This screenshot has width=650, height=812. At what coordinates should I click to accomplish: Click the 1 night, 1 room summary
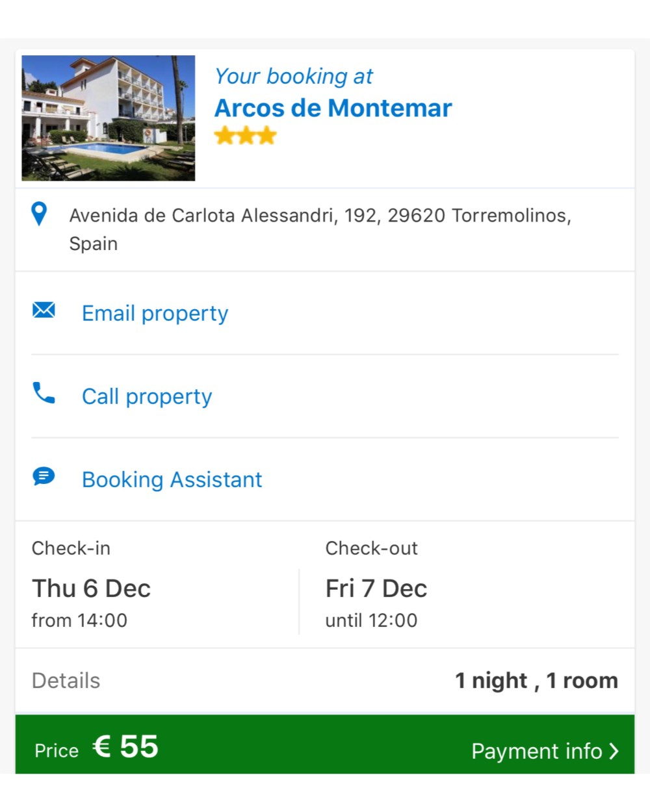point(536,680)
